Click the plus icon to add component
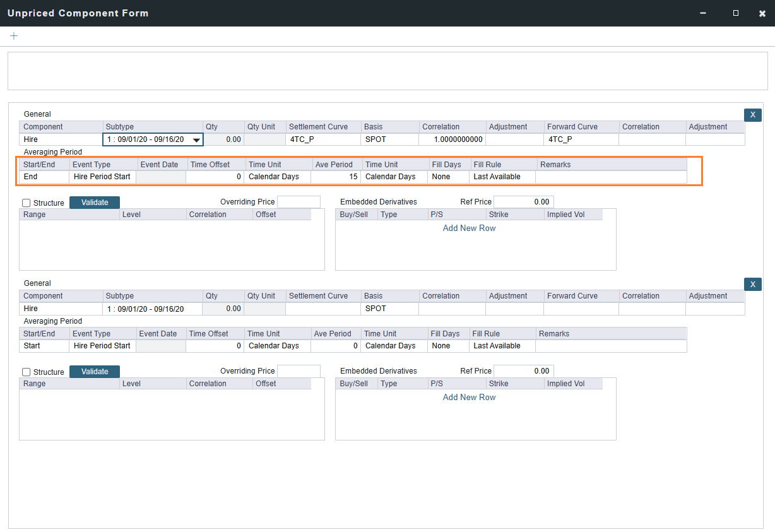Image resolution: width=775 pixels, height=532 pixels. [14, 36]
